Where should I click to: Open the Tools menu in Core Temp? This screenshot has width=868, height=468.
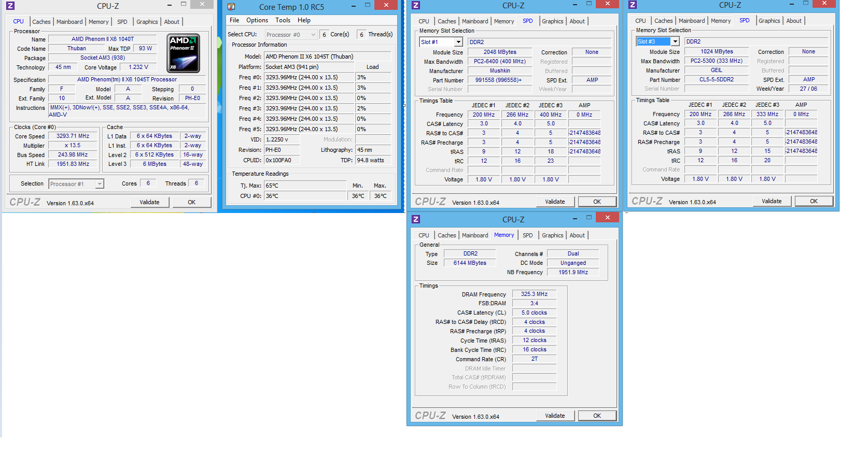click(283, 20)
